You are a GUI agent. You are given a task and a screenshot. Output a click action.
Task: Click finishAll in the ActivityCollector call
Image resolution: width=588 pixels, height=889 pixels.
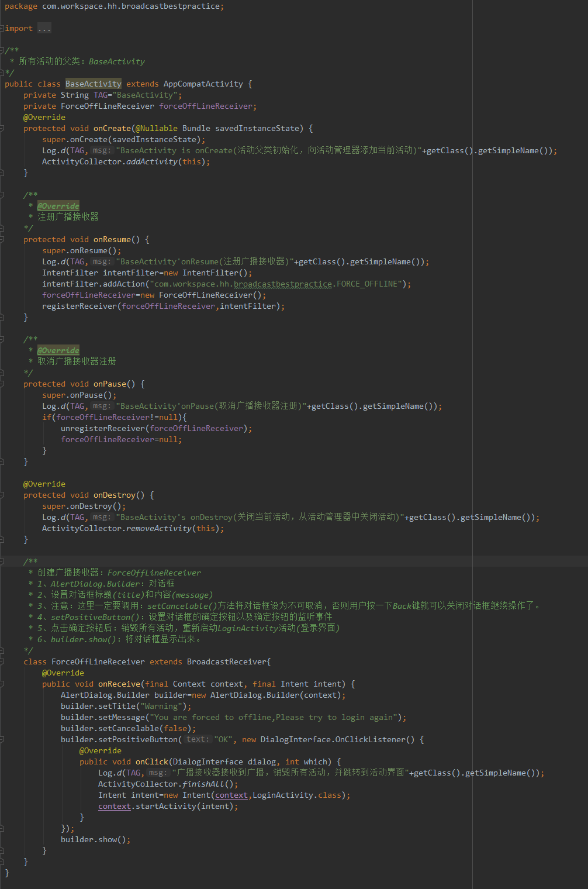203,784
